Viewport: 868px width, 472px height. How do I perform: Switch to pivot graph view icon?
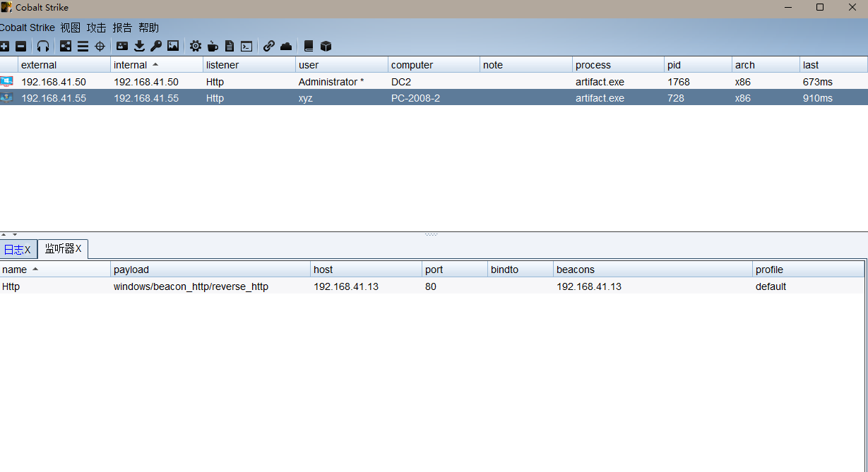click(x=66, y=46)
